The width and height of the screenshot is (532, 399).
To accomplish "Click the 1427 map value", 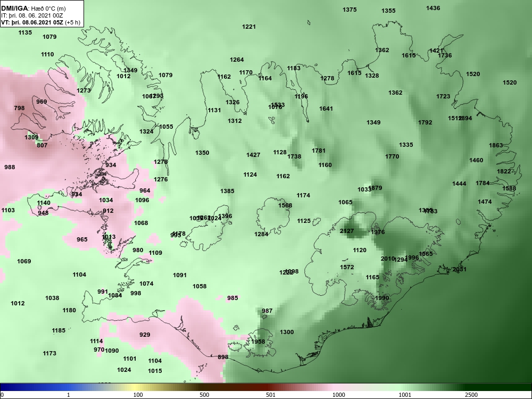I will tap(253, 155).
